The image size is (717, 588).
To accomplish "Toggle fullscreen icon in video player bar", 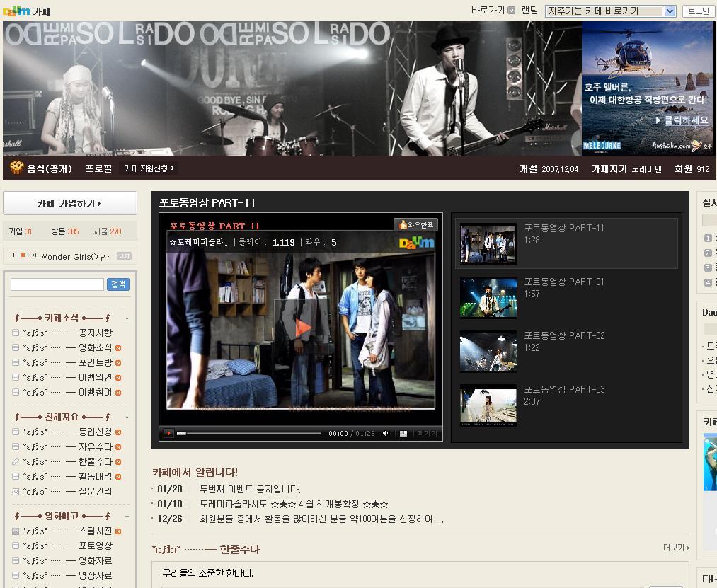I will point(403,434).
